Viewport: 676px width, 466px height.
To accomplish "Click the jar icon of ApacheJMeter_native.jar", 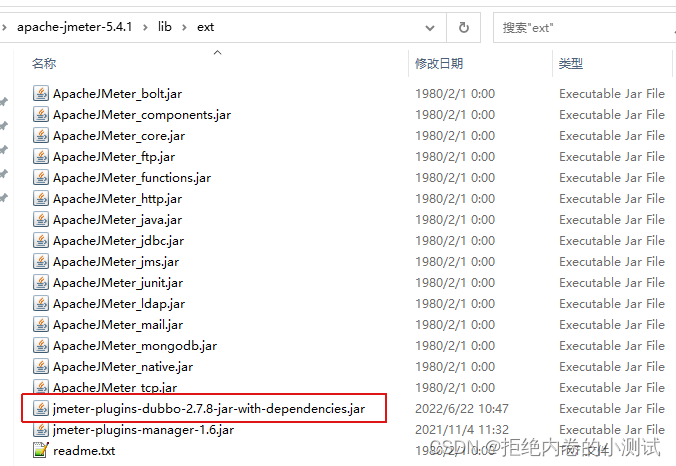I will tap(41, 367).
